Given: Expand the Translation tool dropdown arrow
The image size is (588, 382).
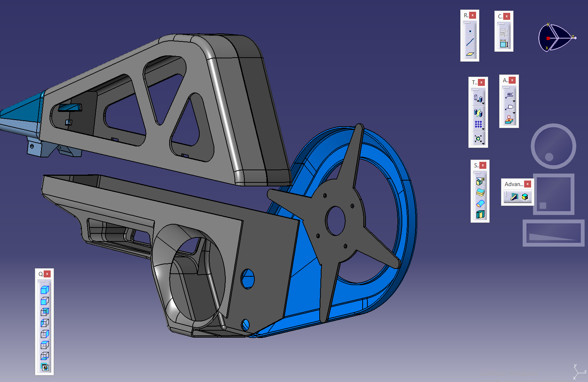Looking at the screenshot, I should click(x=483, y=104).
